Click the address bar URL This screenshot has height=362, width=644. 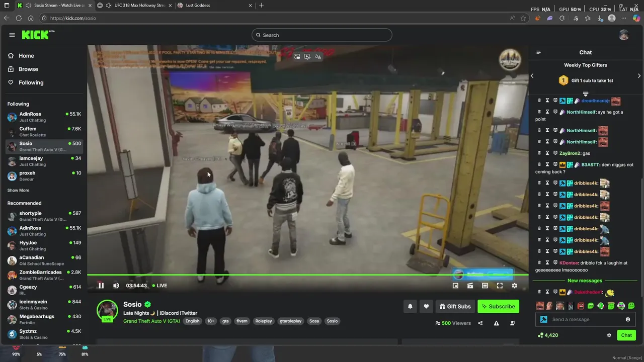[x=73, y=18]
